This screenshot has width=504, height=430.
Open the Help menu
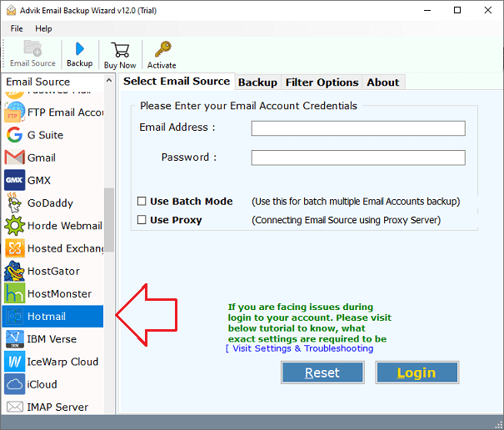pyautogui.click(x=43, y=28)
